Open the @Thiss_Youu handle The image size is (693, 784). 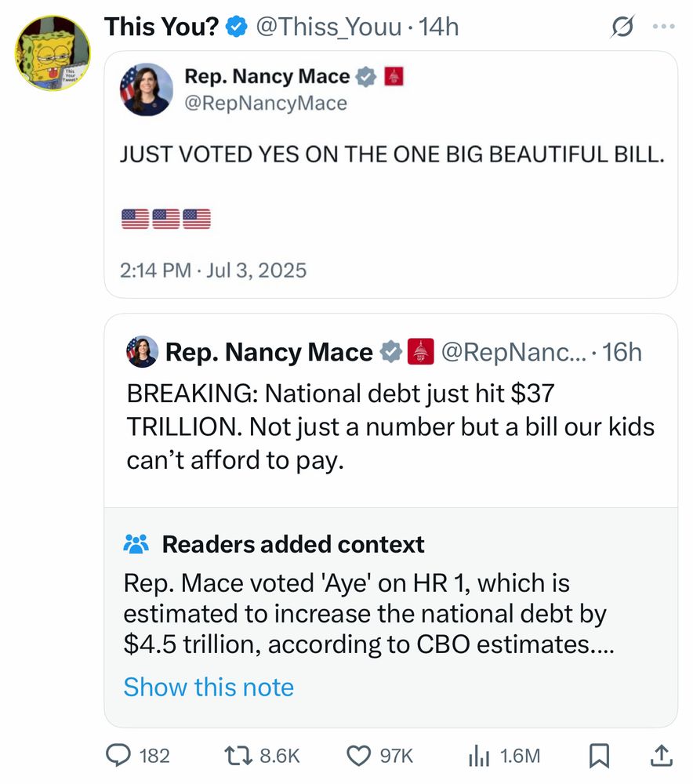tap(329, 27)
